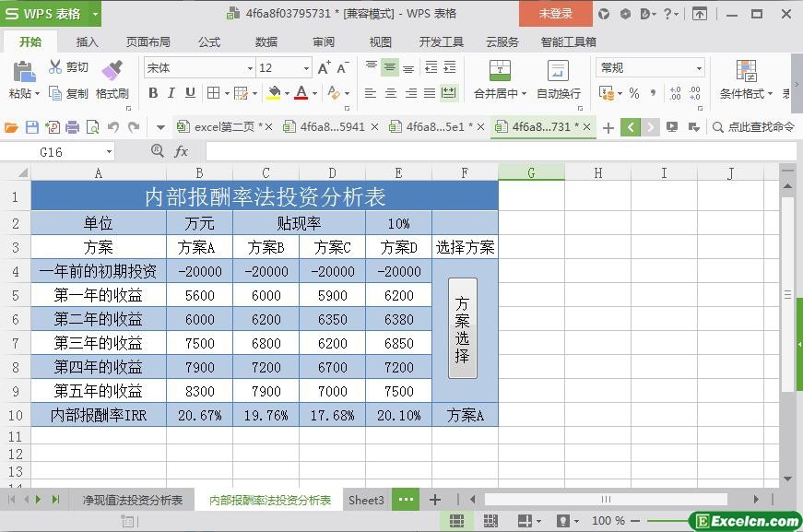Click the undo arrow

(x=113, y=127)
